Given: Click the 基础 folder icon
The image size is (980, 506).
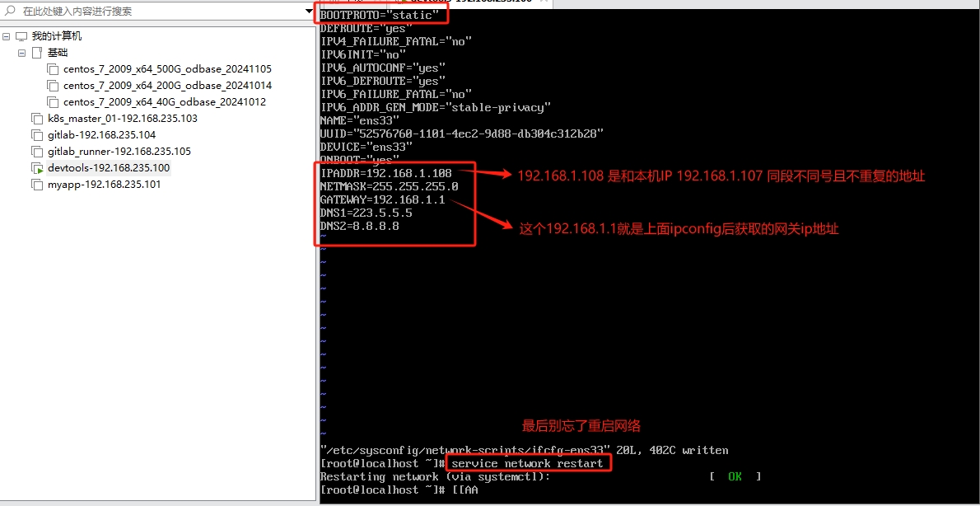Looking at the screenshot, I should pyautogui.click(x=37, y=53).
